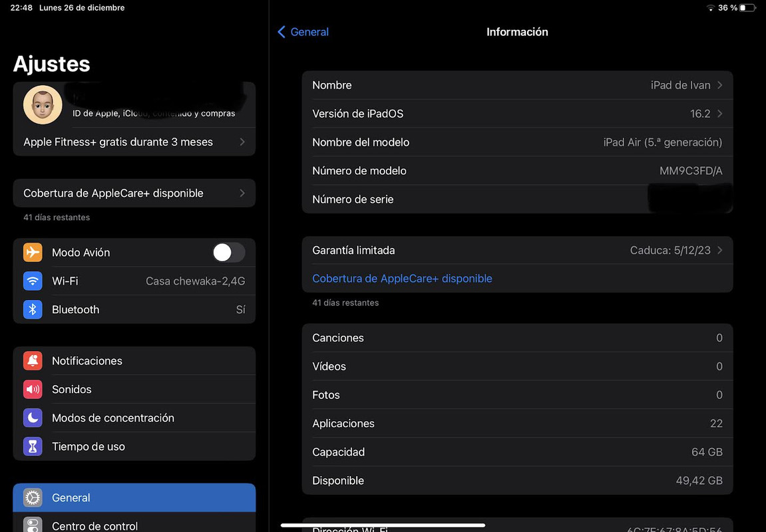Tap ID de Apple account row
This screenshot has height=532, width=766.
tap(134, 105)
